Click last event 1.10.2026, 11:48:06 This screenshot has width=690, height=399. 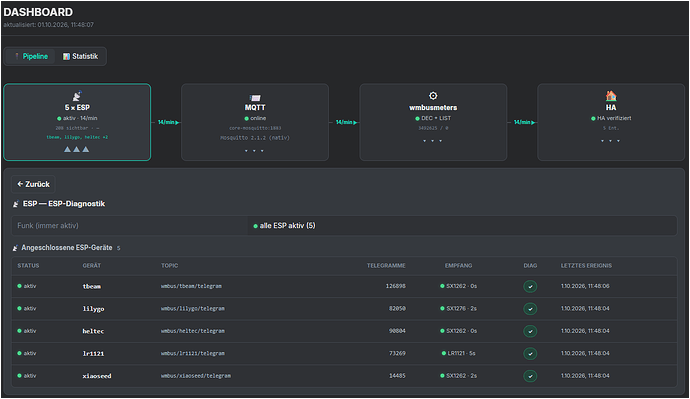coord(585,286)
